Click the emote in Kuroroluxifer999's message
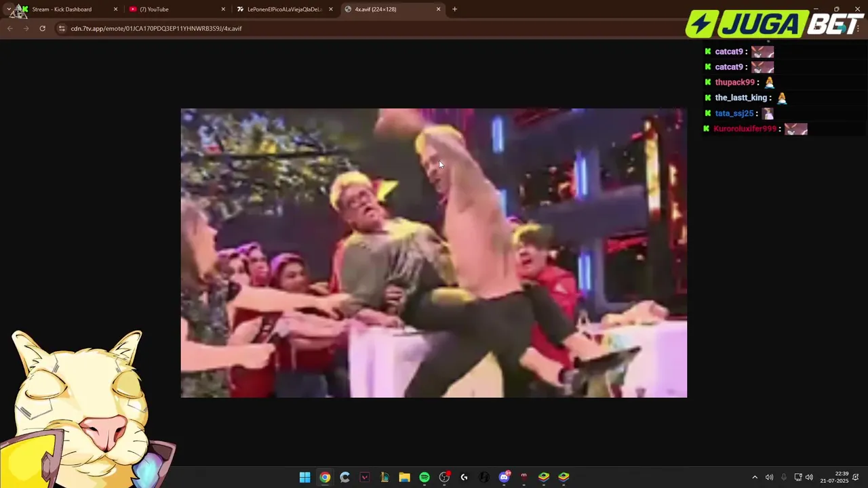 tap(796, 129)
